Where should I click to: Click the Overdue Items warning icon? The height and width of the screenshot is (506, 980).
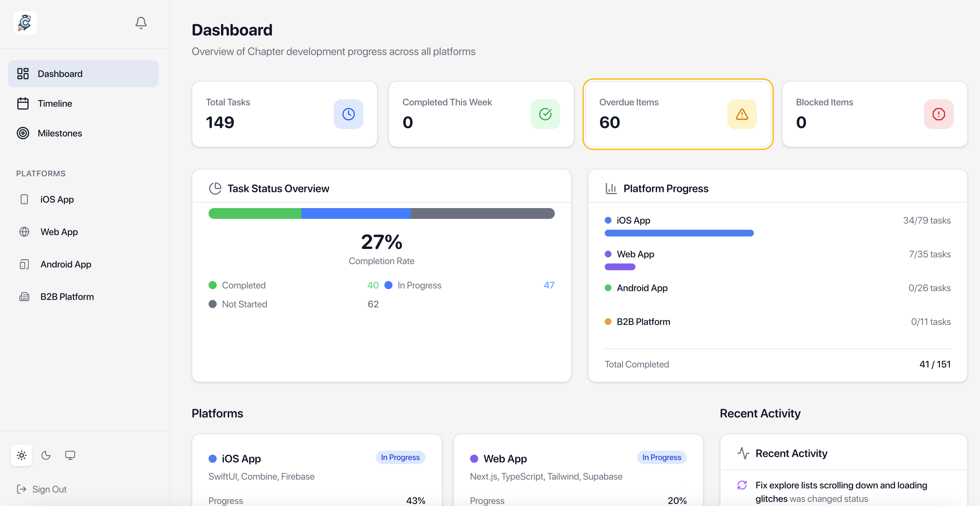742,114
